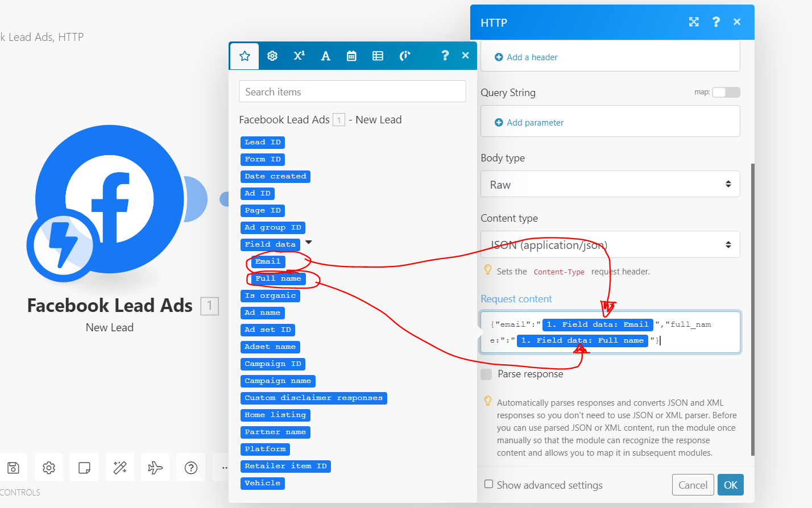Insert the Partner name item
The height and width of the screenshot is (508, 812).
275,432
